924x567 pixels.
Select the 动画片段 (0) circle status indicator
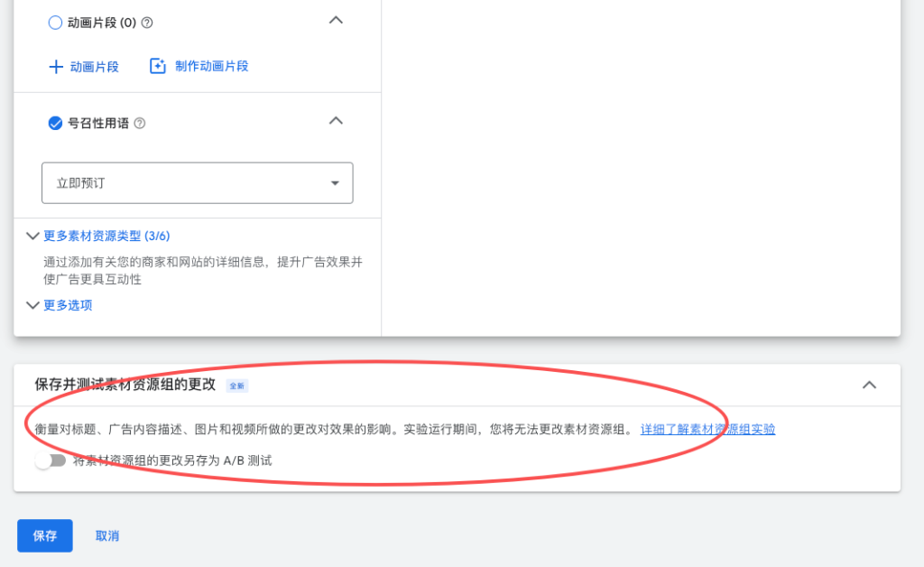tap(55, 23)
